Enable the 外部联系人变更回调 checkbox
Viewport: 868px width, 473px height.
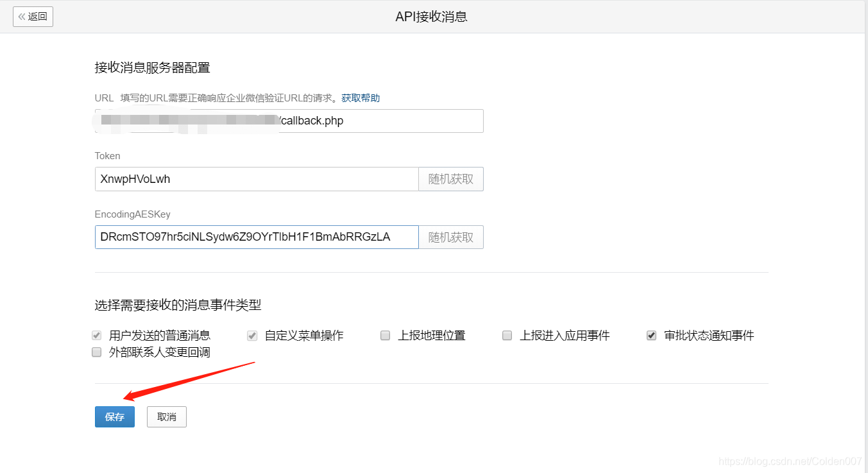(x=96, y=352)
